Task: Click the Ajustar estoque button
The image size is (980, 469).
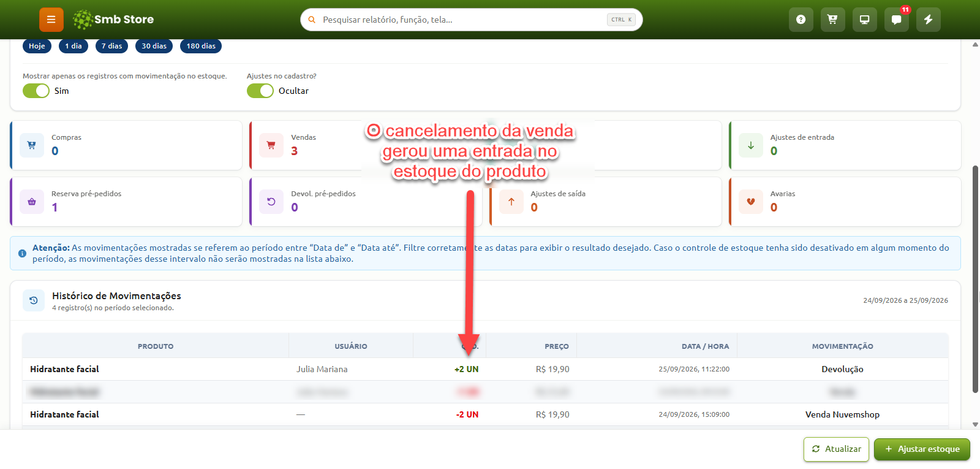Action: (922, 449)
